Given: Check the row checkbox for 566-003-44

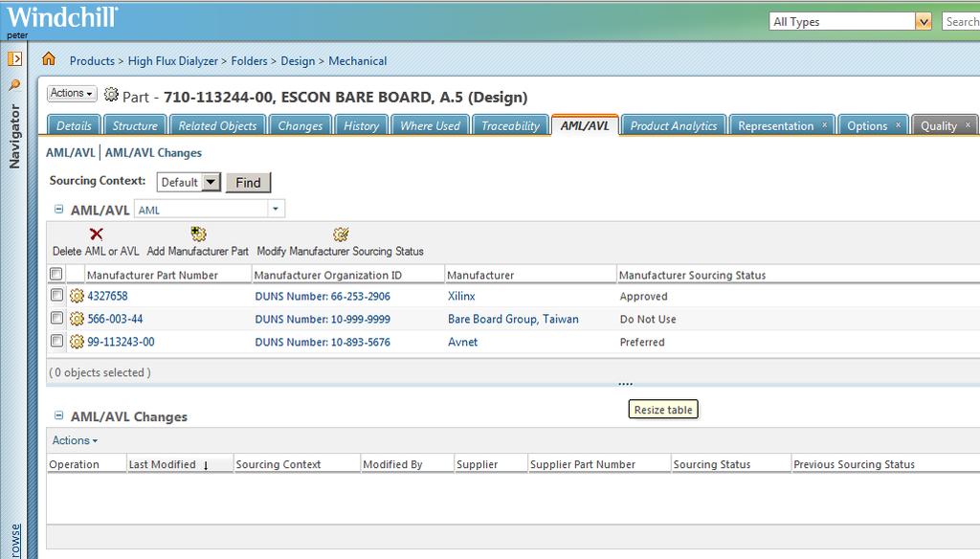Looking at the screenshot, I should coord(56,318).
